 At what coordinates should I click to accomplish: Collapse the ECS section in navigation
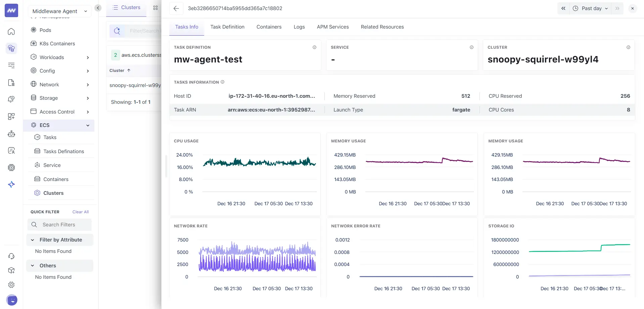coord(87,125)
